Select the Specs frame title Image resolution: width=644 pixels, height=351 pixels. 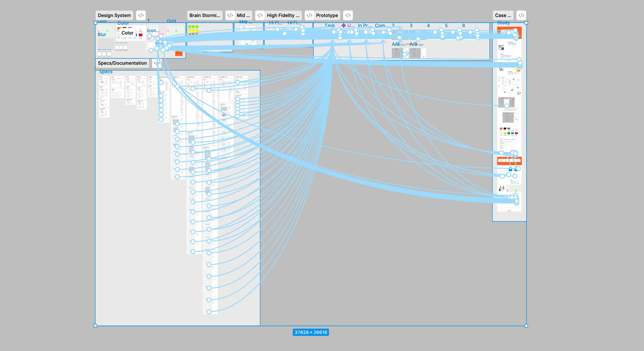[x=106, y=72]
